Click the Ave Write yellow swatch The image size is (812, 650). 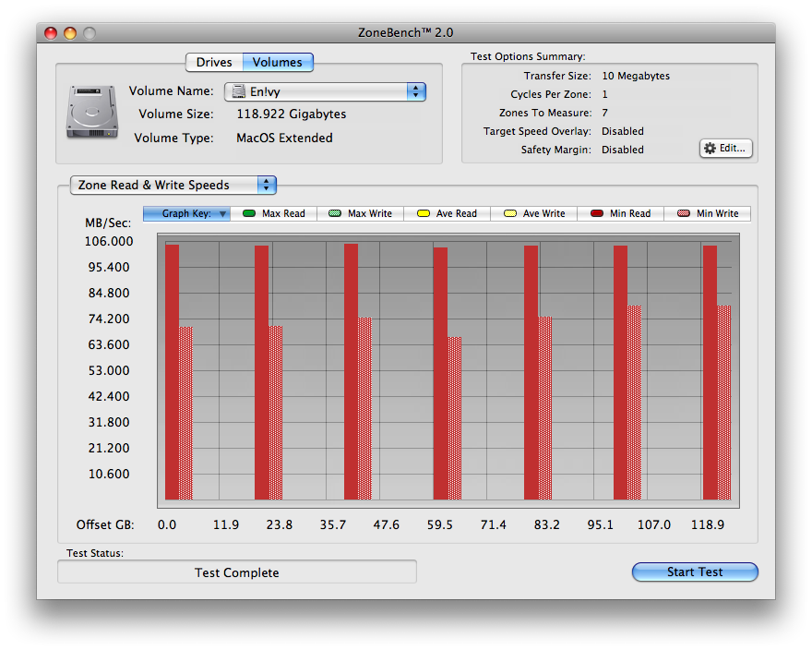[x=510, y=213]
